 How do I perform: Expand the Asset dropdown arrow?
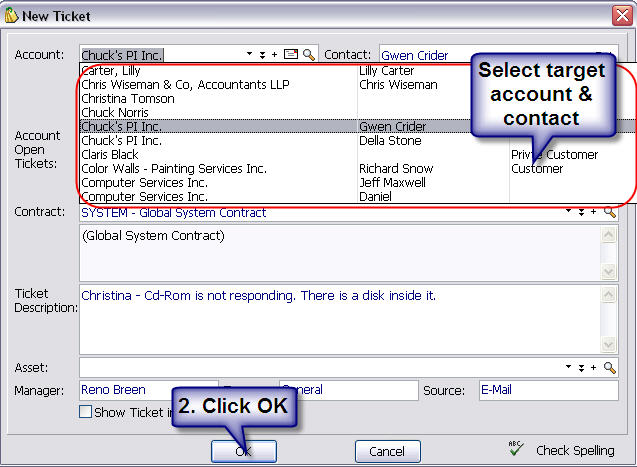coord(568,368)
